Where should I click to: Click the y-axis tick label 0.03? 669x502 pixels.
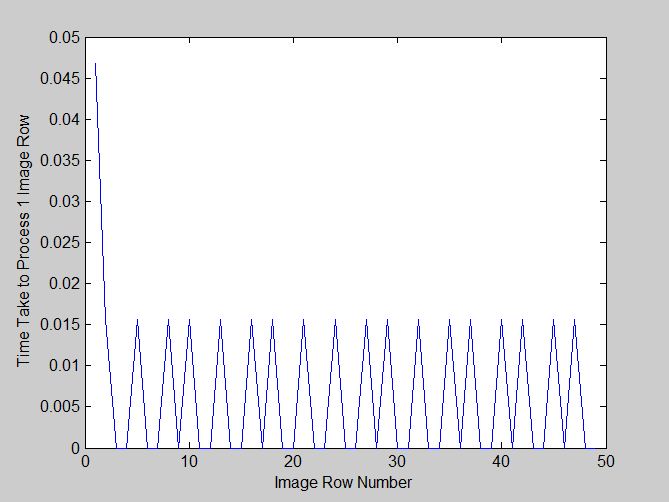point(62,202)
